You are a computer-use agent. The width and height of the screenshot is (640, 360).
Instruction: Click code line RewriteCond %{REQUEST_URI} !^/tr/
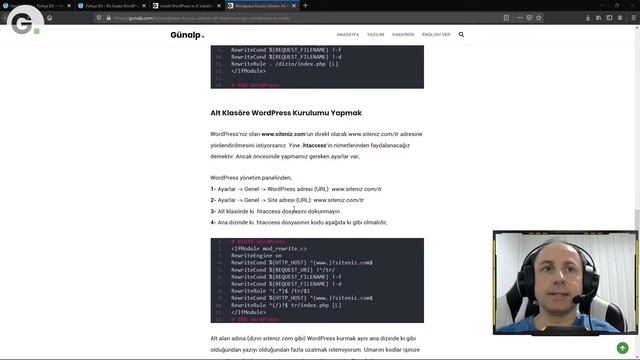283,270
